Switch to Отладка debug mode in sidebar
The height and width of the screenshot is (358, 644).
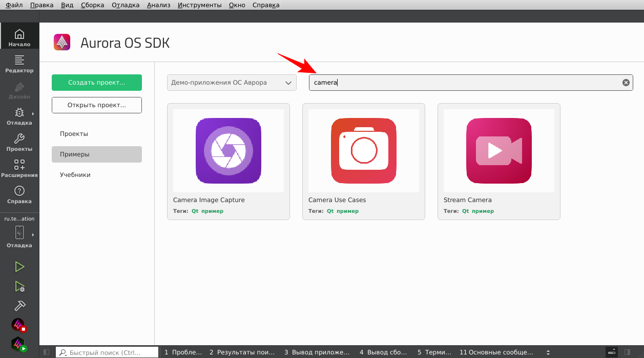(x=19, y=116)
